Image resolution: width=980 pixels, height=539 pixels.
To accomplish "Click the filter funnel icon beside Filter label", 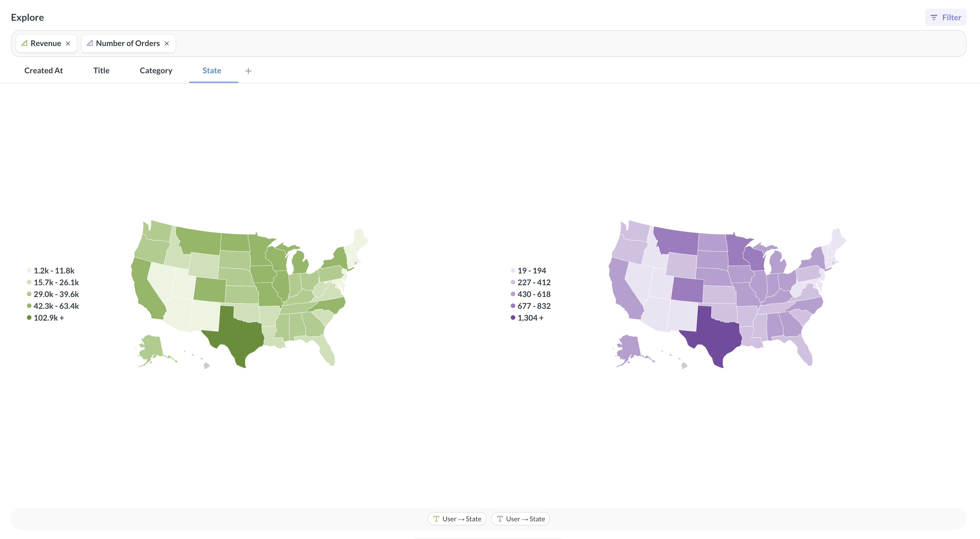I will (934, 17).
